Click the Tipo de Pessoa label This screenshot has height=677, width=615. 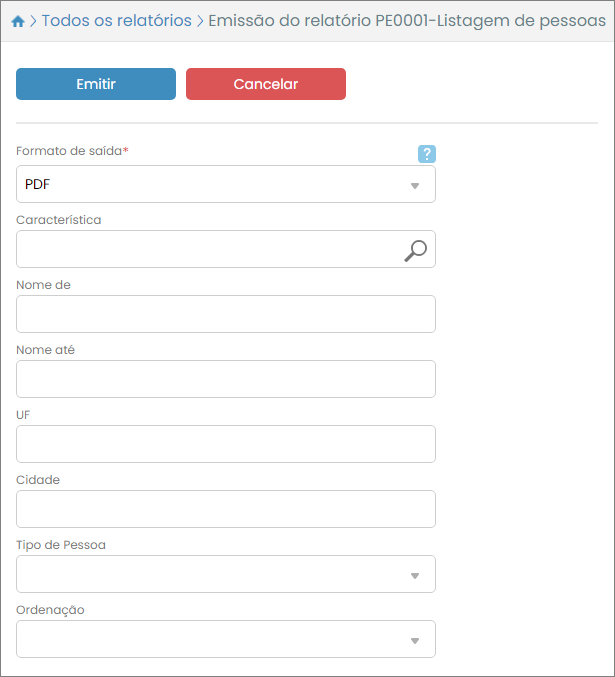61,545
